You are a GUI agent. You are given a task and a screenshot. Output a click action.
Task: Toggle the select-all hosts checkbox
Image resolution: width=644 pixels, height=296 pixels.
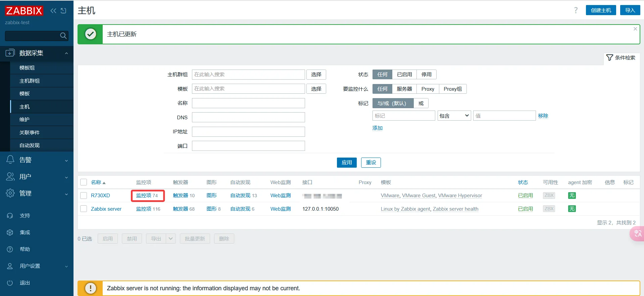click(84, 182)
